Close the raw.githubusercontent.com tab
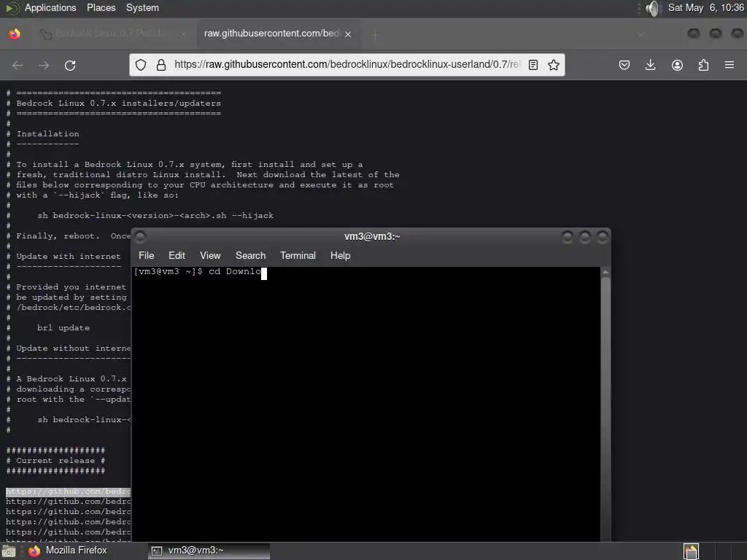747x560 pixels. click(348, 34)
